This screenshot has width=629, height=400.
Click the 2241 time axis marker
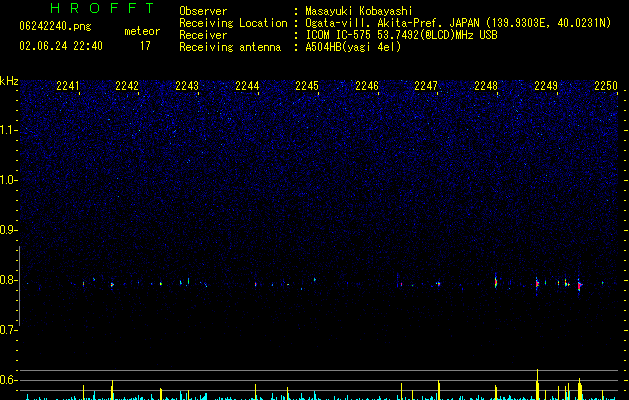point(68,86)
